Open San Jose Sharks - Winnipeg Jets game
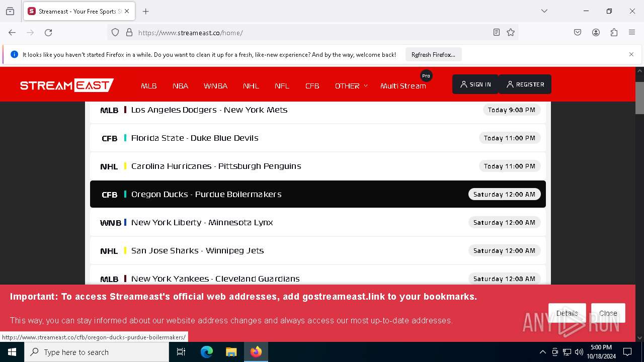 (x=318, y=250)
